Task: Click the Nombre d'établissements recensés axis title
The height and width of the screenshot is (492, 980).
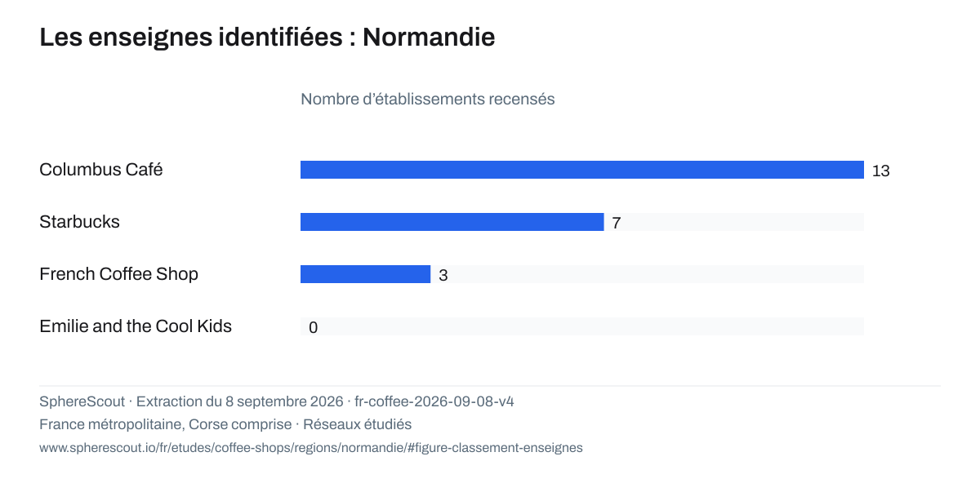Action: point(428,99)
